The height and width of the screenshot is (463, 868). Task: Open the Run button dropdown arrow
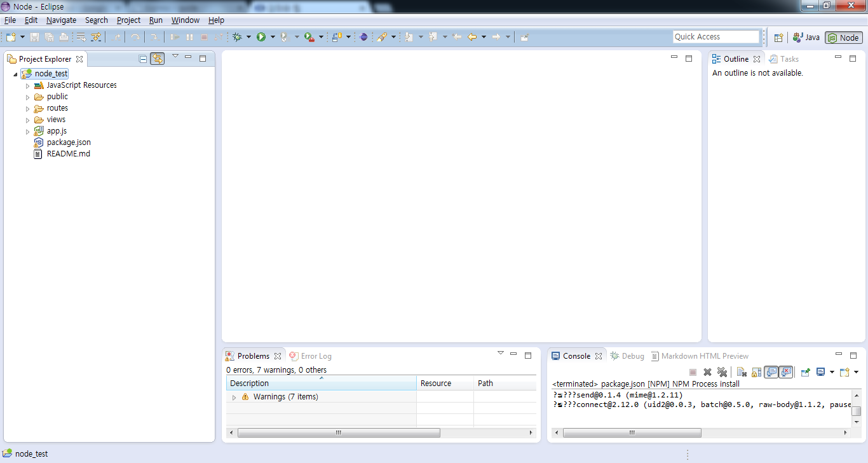(x=273, y=37)
